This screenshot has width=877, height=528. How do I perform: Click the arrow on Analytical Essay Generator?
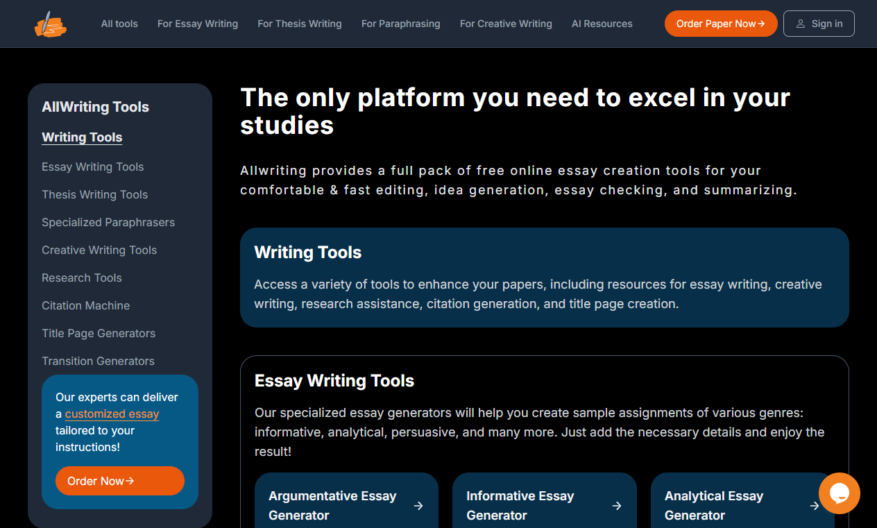[814, 506]
